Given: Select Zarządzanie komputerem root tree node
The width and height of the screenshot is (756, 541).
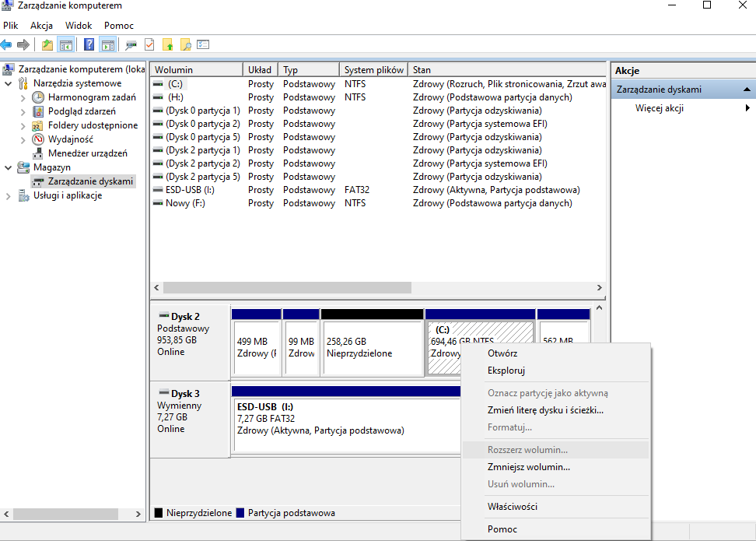Looking at the screenshot, I should (x=82, y=69).
